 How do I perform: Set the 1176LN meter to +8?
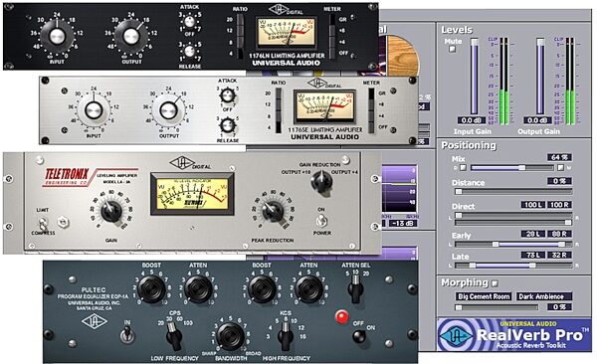332,31
